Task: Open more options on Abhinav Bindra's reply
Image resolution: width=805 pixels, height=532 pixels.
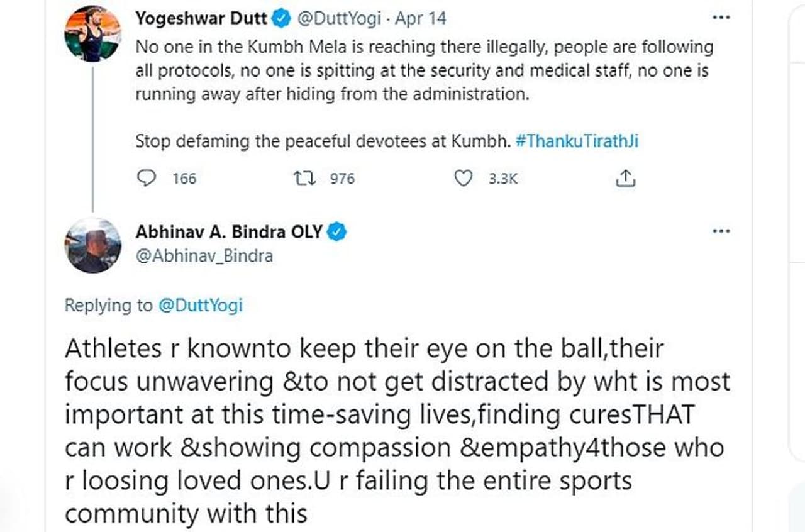Action: pos(720,231)
